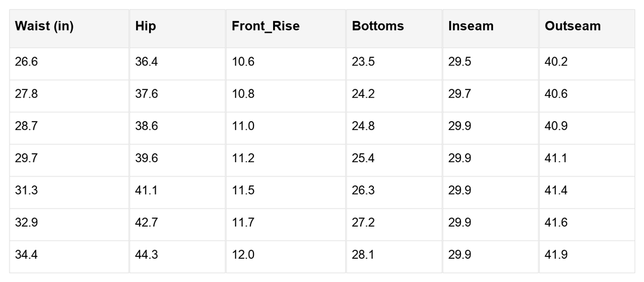Select waist cell showing 26.6
Image resolution: width=644 pixels, height=282 pixels.
pyautogui.click(x=26, y=62)
